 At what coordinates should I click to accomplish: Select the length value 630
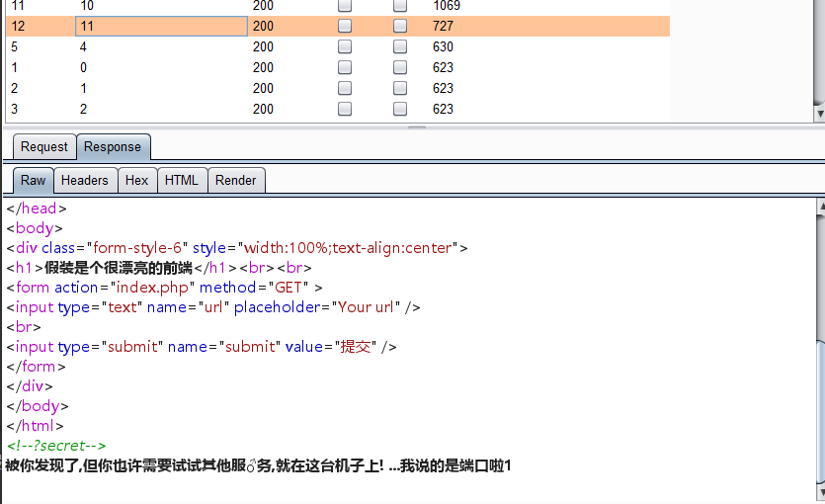click(443, 46)
